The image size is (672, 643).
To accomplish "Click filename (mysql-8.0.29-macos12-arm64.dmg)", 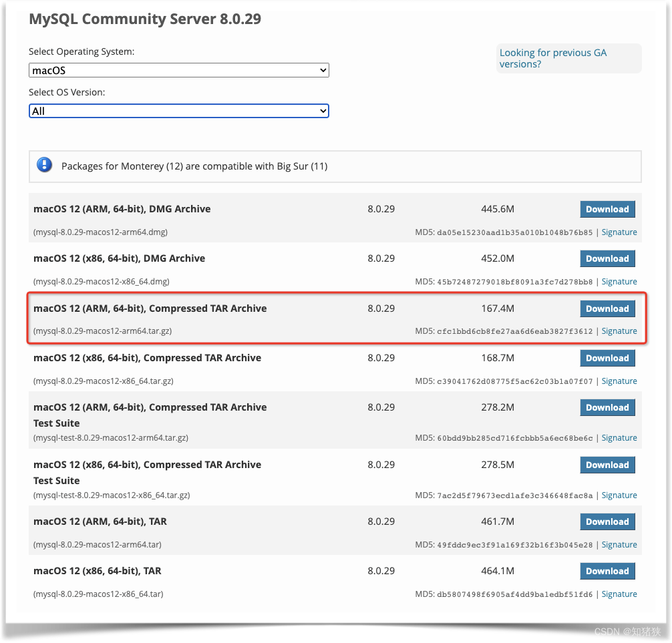I will 100,232.
